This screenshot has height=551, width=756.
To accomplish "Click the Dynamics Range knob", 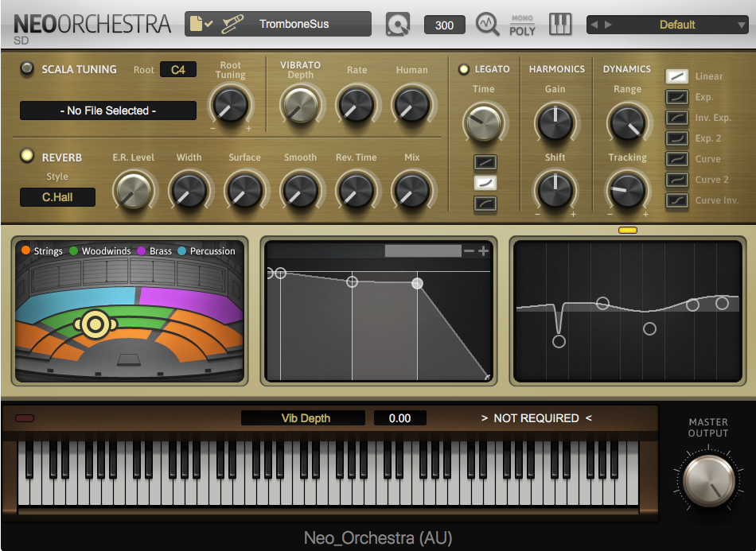I will (x=627, y=122).
